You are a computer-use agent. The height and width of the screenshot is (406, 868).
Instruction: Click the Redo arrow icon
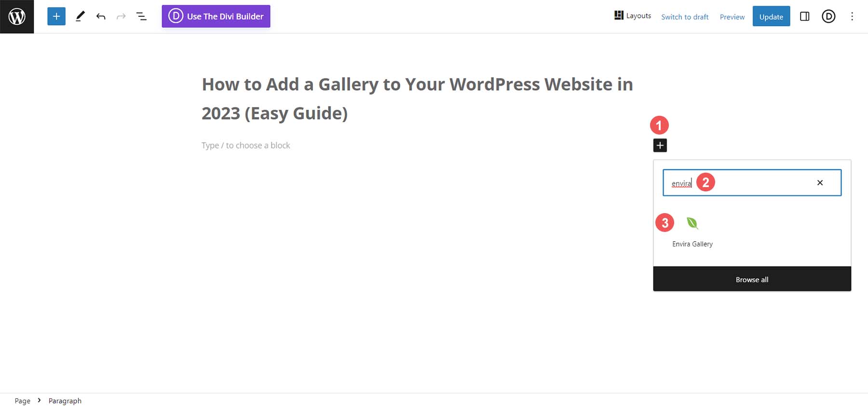click(x=121, y=16)
